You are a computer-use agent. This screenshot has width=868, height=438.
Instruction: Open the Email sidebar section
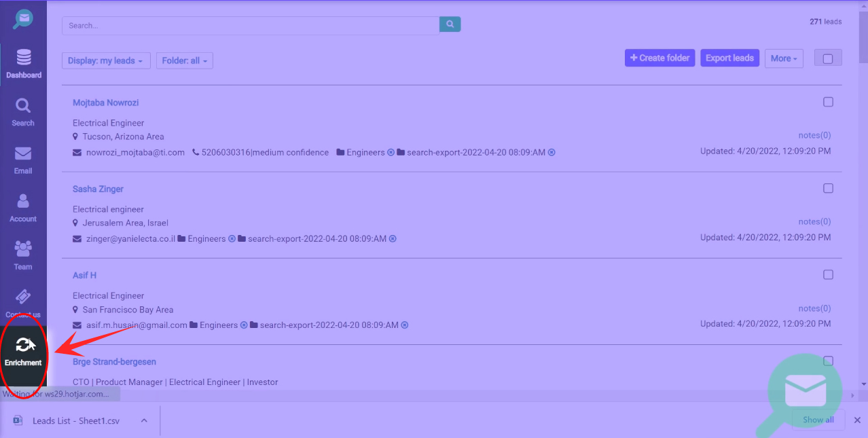[x=23, y=160]
